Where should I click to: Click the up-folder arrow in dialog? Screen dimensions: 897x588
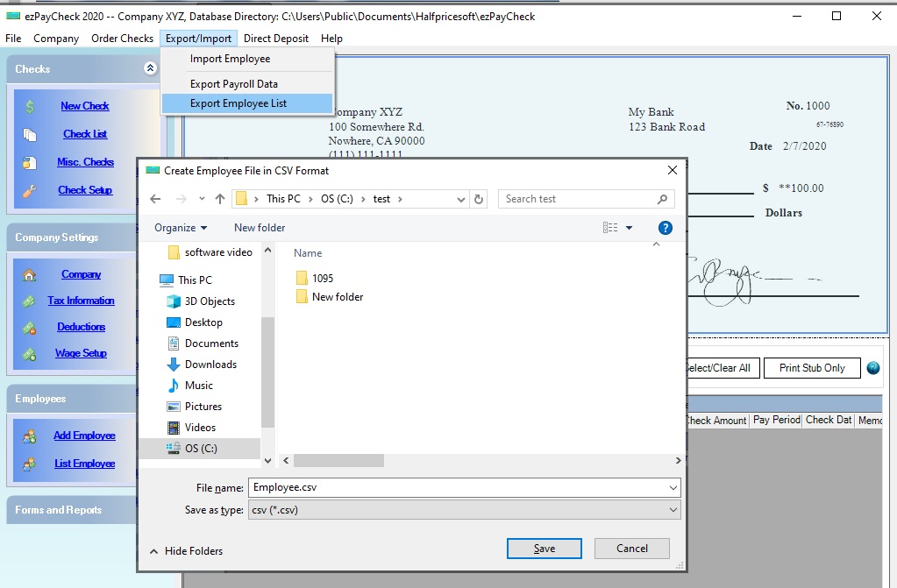click(x=220, y=199)
